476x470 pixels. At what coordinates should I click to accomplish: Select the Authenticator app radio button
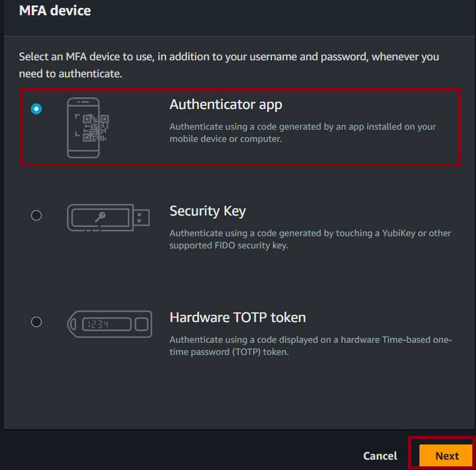point(37,109)
